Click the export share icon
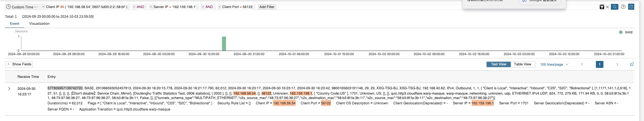The width and height of the screenshot is (644, 121). click(631, 7)
